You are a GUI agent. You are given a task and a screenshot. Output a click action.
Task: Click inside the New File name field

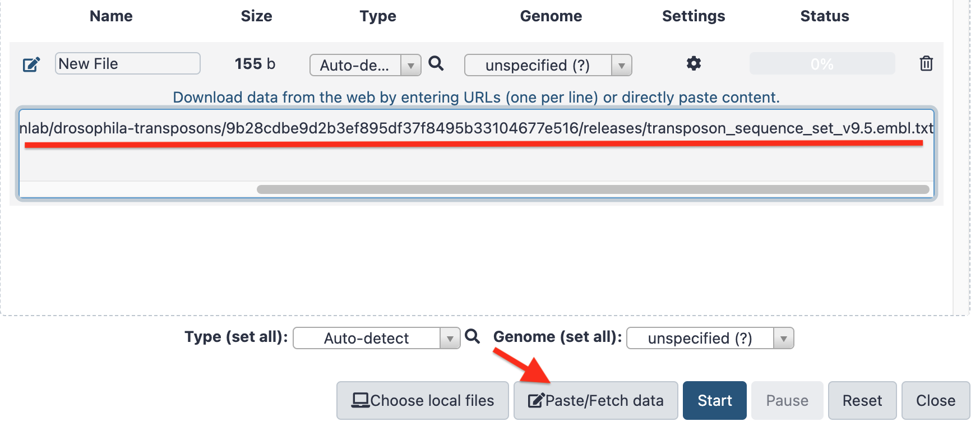point(127,63)
